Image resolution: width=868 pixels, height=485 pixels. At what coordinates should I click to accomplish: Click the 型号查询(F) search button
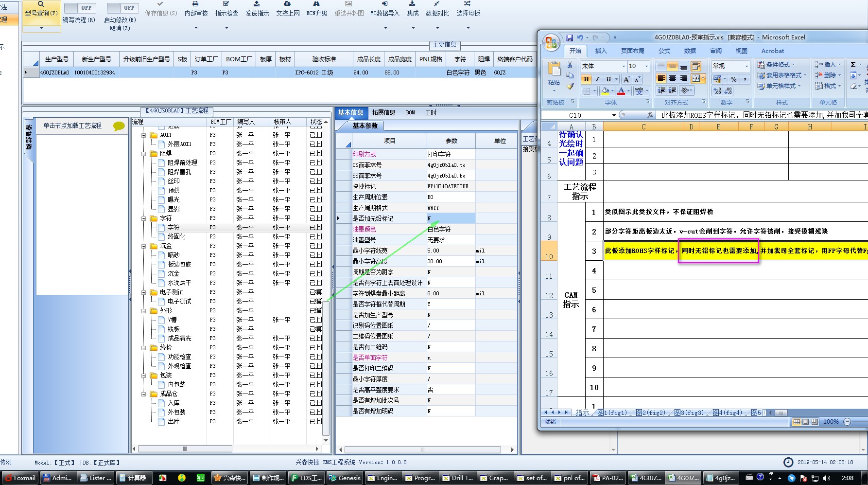pyautogui.click(x=41, y=16)
